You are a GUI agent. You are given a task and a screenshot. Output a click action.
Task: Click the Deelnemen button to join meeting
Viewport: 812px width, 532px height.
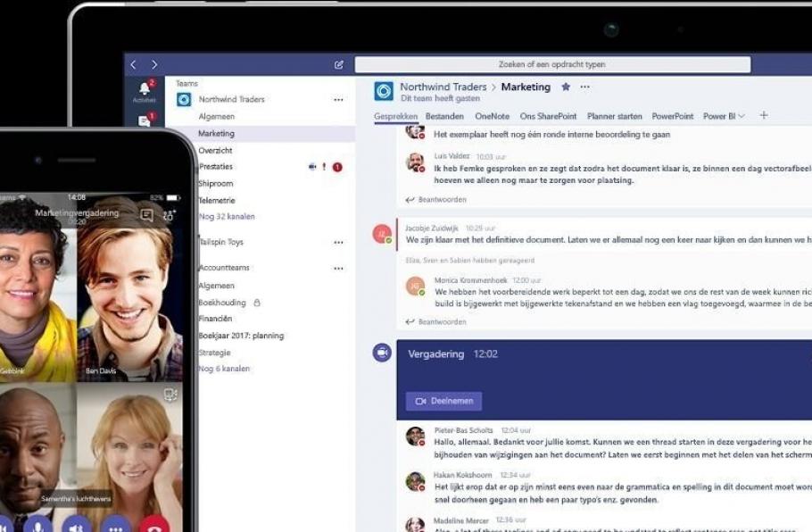443,402
